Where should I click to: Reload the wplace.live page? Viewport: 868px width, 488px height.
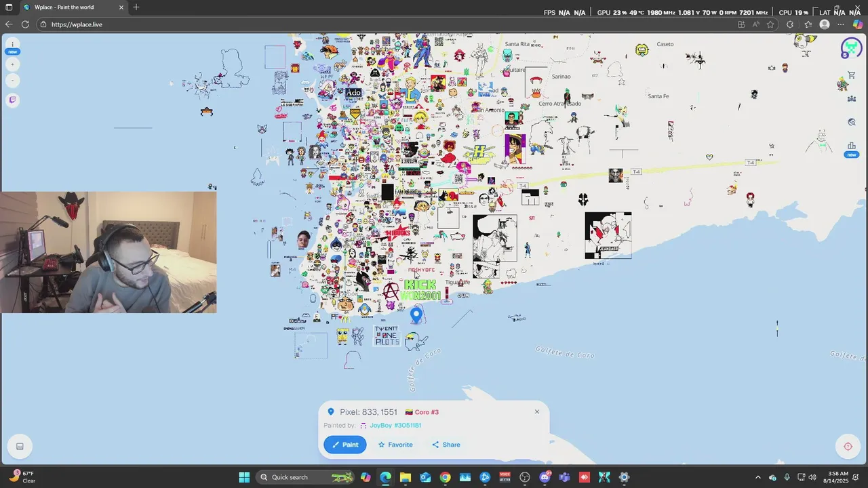pos(25,24)
